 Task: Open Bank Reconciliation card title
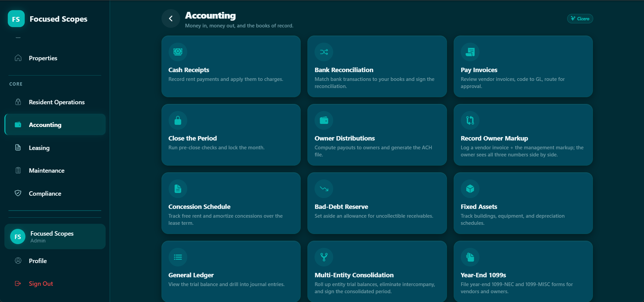click(344, 70)
